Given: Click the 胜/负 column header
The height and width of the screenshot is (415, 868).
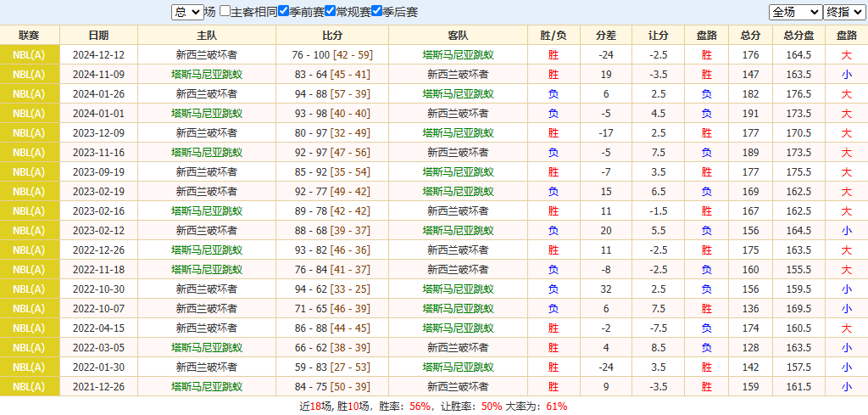Looking at the screenshot, I should (x=553, y=36).
